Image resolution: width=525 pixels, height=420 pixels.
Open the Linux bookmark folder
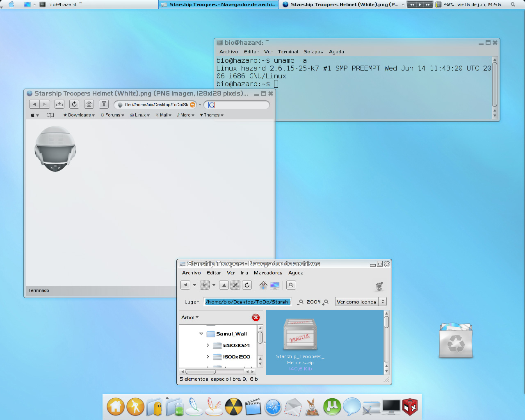pyautogui.click(x=140, y=115)
